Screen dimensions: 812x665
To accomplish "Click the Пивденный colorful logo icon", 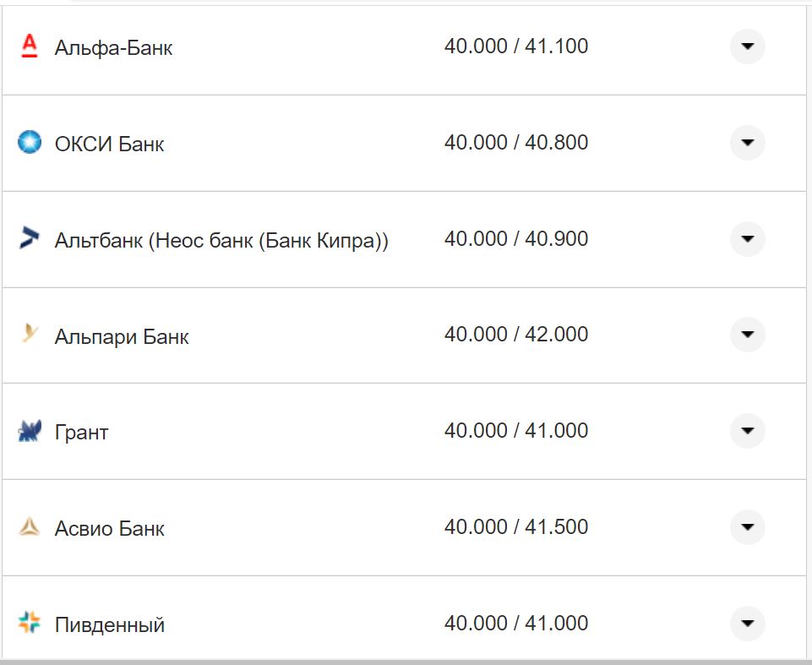I will click(30, 624).
